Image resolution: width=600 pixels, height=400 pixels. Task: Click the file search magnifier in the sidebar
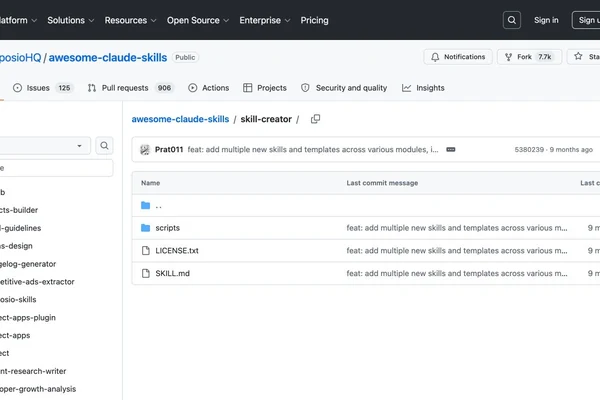104,145
